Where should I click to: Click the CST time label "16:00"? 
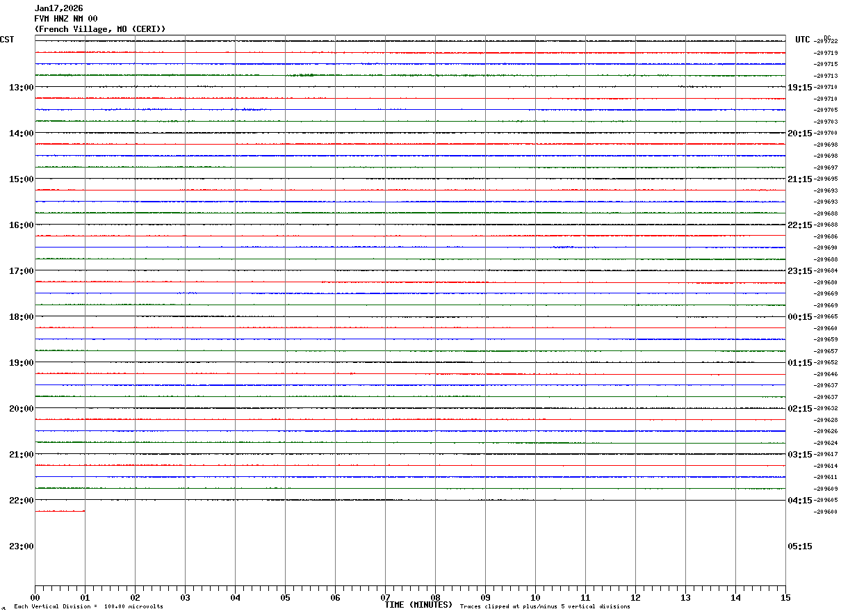pyautogui.click(x=21, y=225)
